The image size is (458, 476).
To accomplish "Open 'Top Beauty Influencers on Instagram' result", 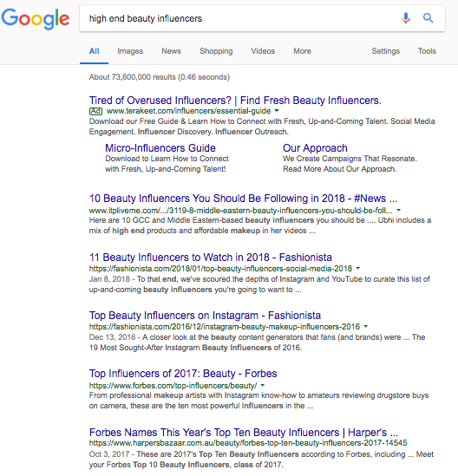I will 205,316.
